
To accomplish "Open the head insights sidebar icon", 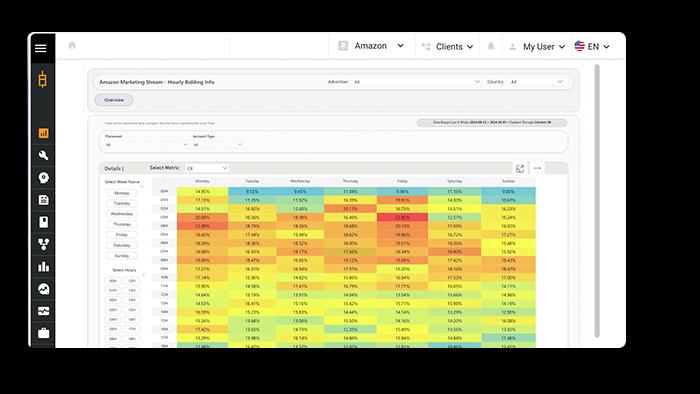I will pyautogui.click(x=43, y=178).
